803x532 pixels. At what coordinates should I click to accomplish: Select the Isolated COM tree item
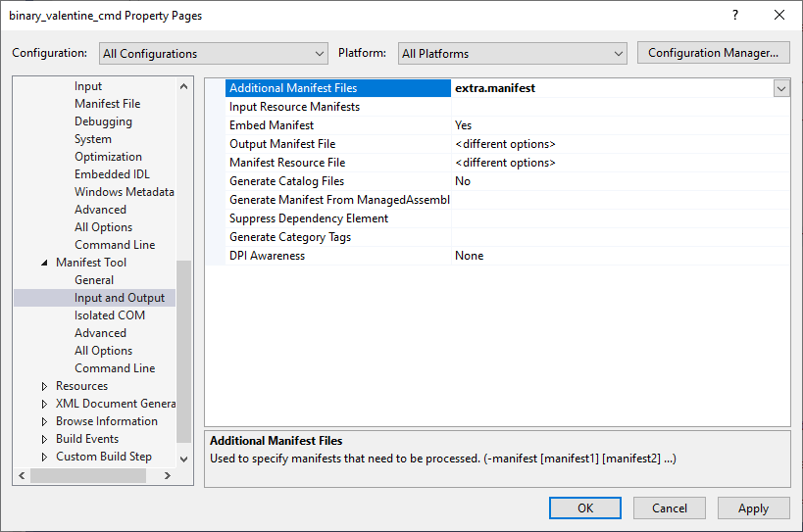point(110,315)
